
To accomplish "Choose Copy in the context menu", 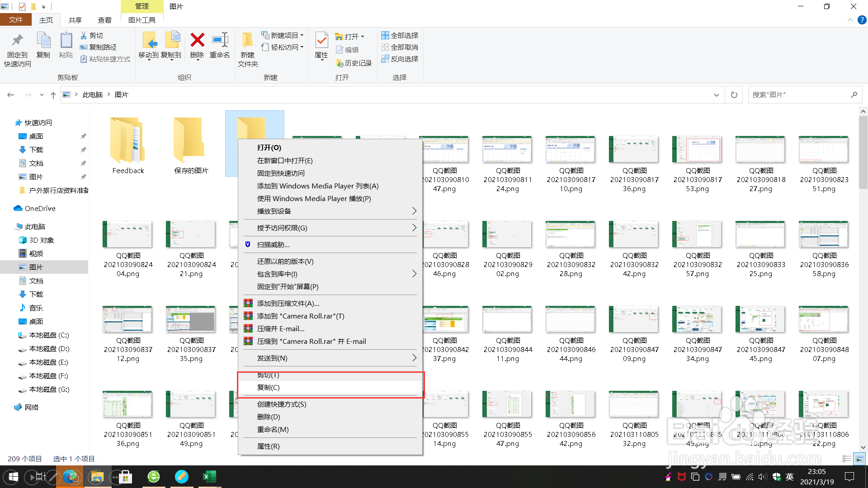I will [269, 388].
